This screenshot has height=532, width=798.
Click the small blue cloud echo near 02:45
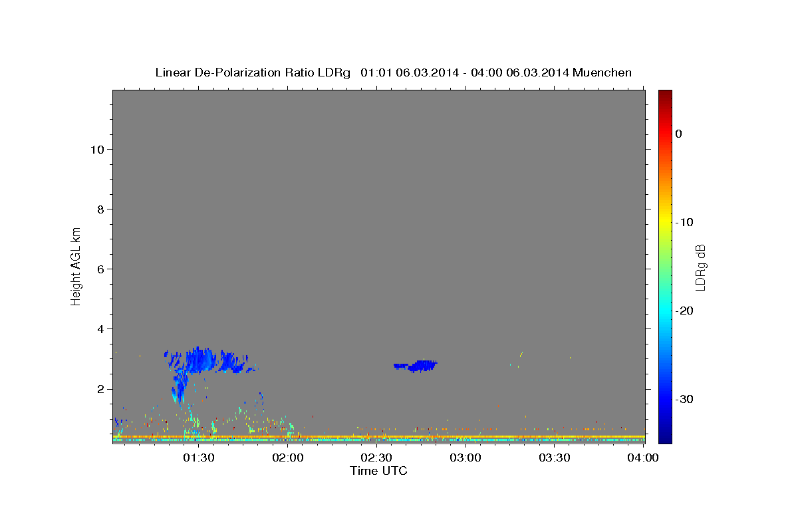416,366
